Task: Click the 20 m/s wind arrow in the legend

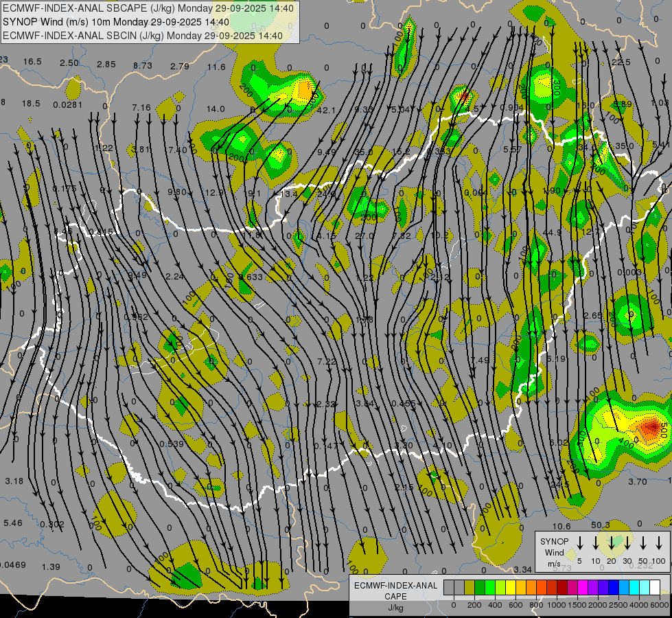Action: (612, 543)
